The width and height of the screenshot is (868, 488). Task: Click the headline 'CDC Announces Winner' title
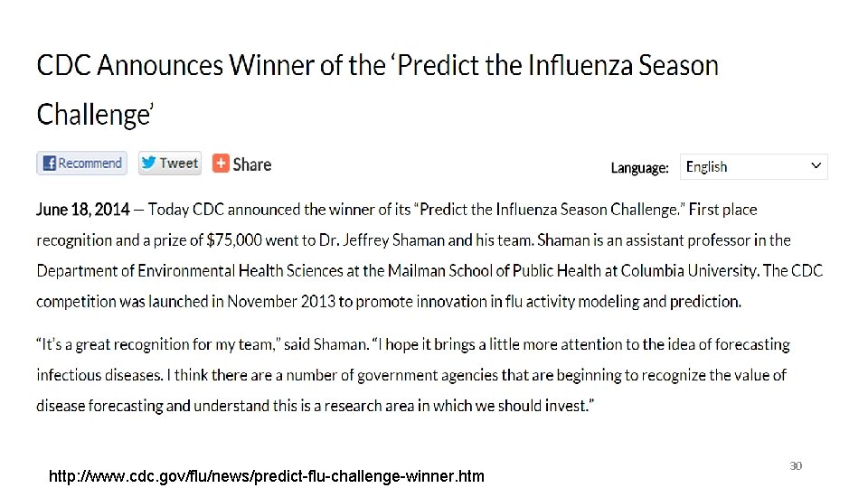click(378, 89)
